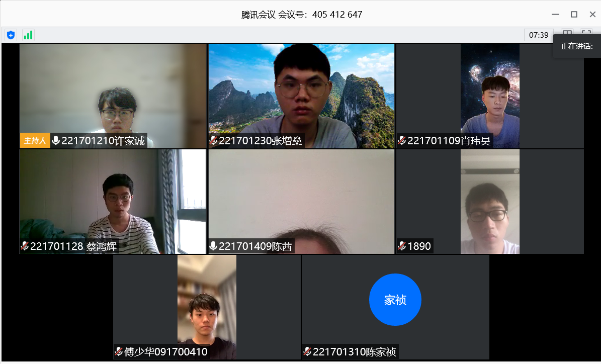Switch view with the grid layout icon

tap(567, 34)
